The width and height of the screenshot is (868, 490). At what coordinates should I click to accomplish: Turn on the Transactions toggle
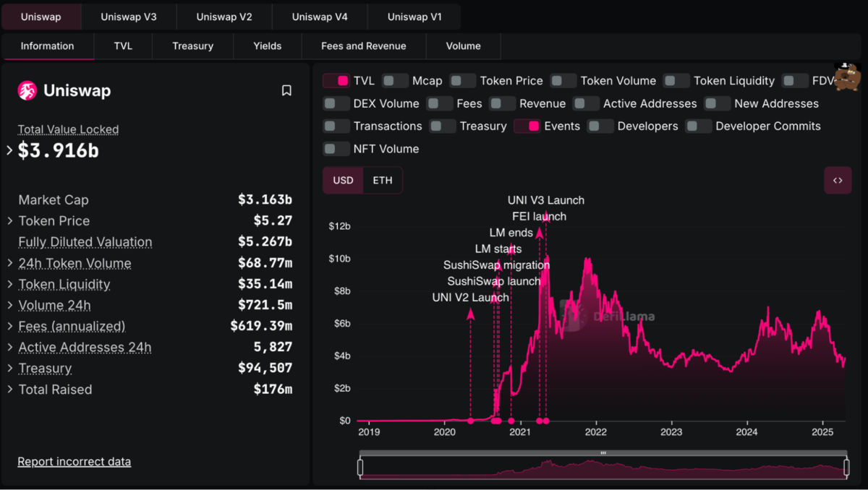click(336, 126)
